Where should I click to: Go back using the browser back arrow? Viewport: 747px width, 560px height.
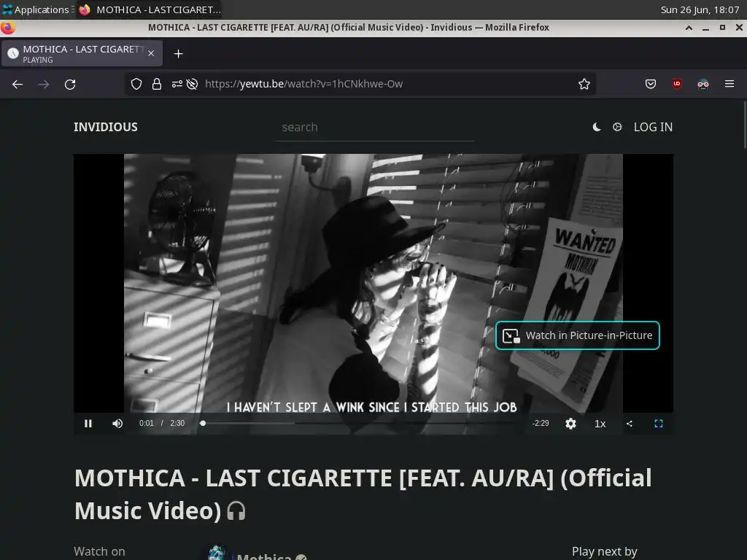point(18,85)
